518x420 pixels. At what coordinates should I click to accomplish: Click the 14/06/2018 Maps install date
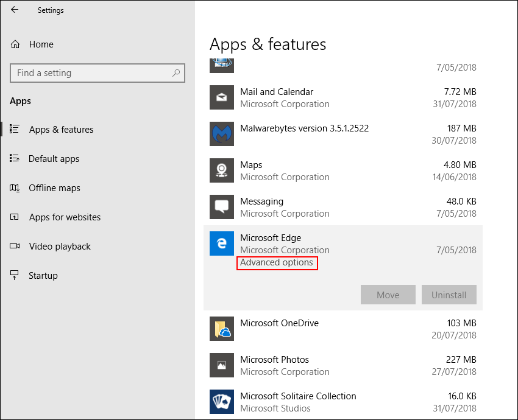[x=454, y=177]
